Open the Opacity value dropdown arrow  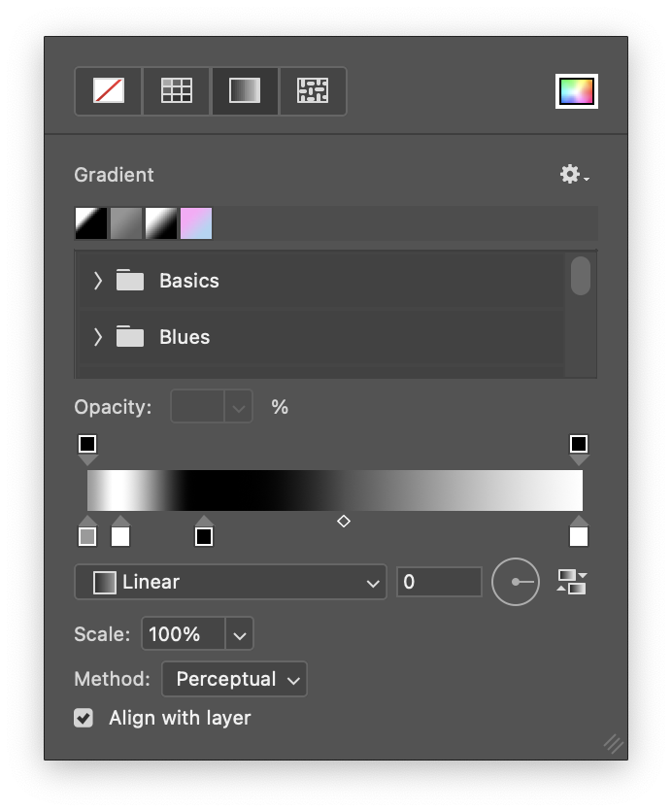point(238,407)
